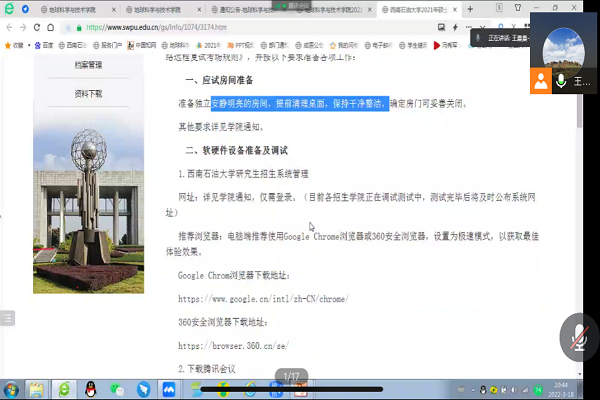Click the 档案管理 sidebar menu item
Screen dimensions: 600x400
point(88,65)
